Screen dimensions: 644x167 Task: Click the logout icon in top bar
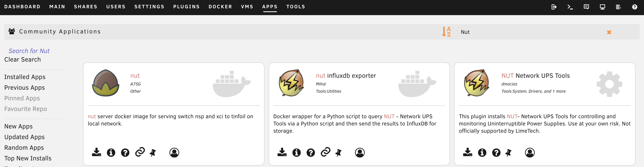554,7
